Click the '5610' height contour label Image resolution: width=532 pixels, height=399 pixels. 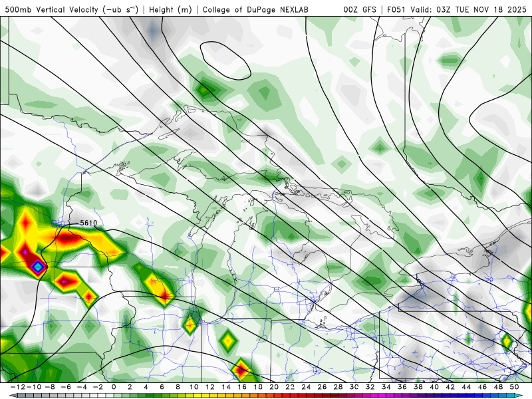click(88, 223)
